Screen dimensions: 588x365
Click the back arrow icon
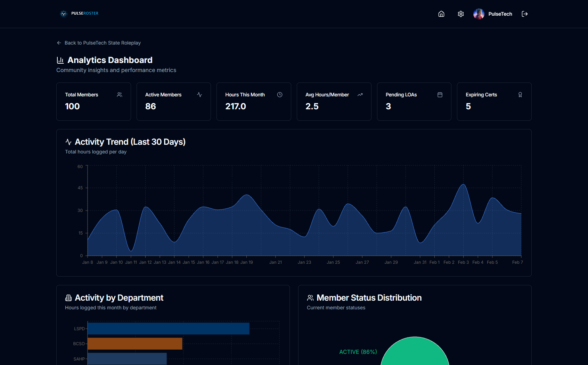point(59,43)
